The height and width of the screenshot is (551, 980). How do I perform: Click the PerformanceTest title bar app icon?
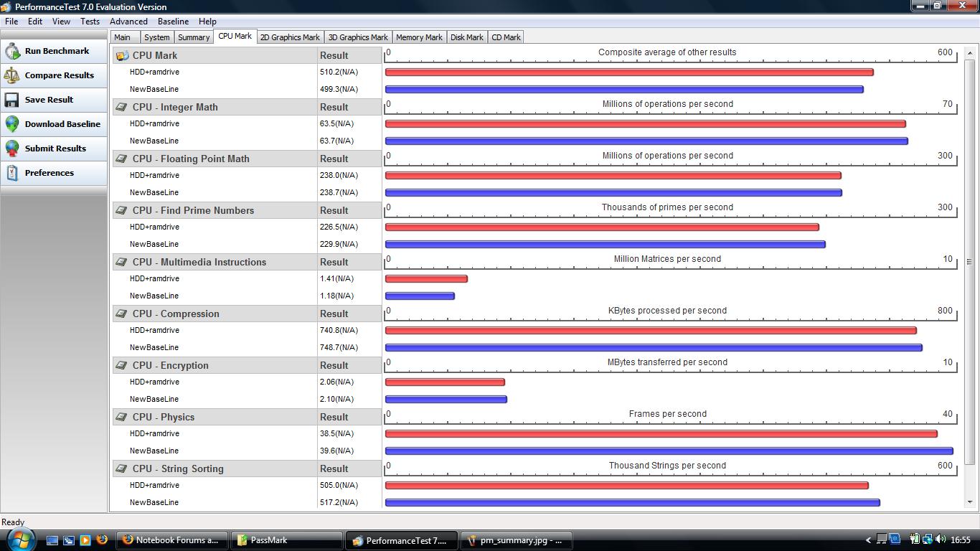(x=6, y=6)
